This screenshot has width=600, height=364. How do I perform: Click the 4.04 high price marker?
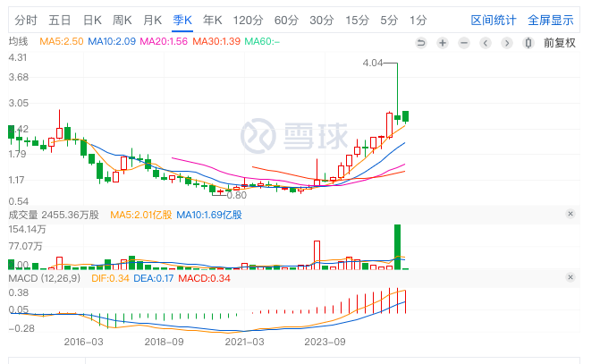coord(373,63)
